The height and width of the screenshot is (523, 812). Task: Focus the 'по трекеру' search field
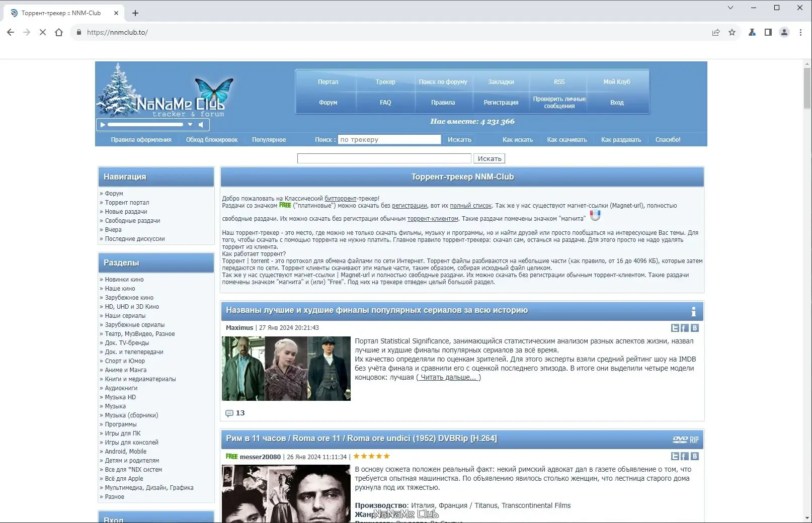pyautogui.click(x=389, y=140)
